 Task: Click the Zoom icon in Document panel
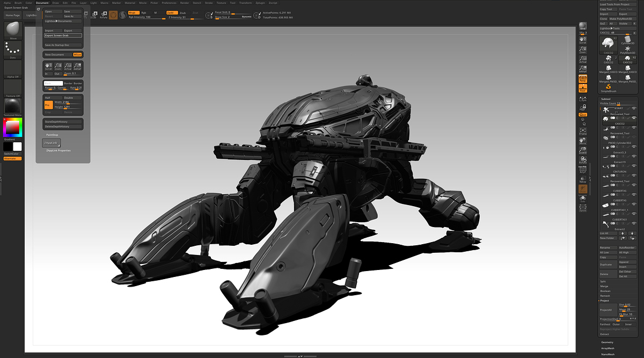58,66
